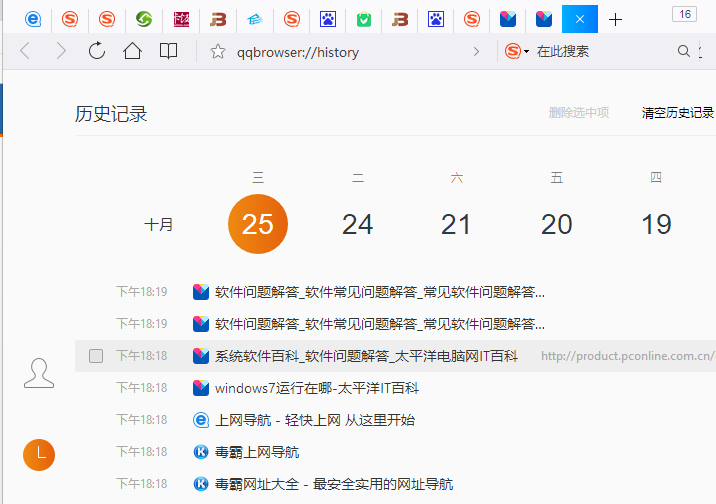Bookmark page with the star icon

(x=218, y=52)
